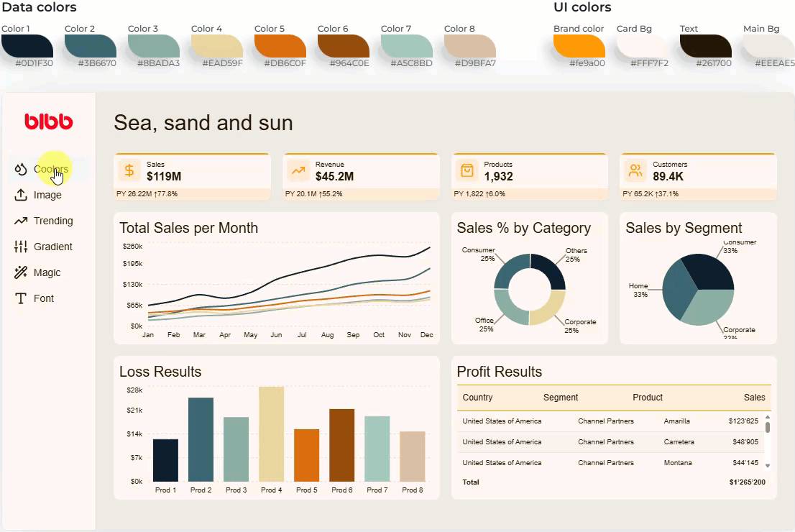Click the Sea, sand and sun title
This screenshot has width=795, height=532.
coord(202,123)
